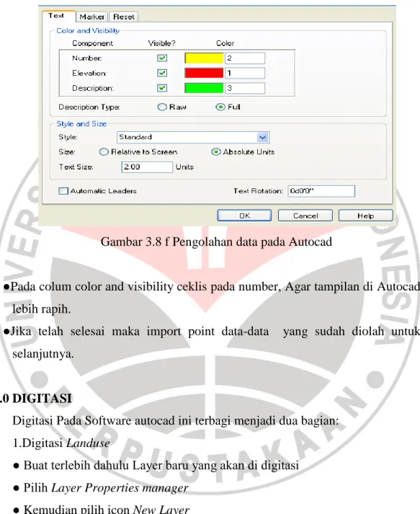
Task: Click the 'Description Type:' label
Action: [89, 107]
